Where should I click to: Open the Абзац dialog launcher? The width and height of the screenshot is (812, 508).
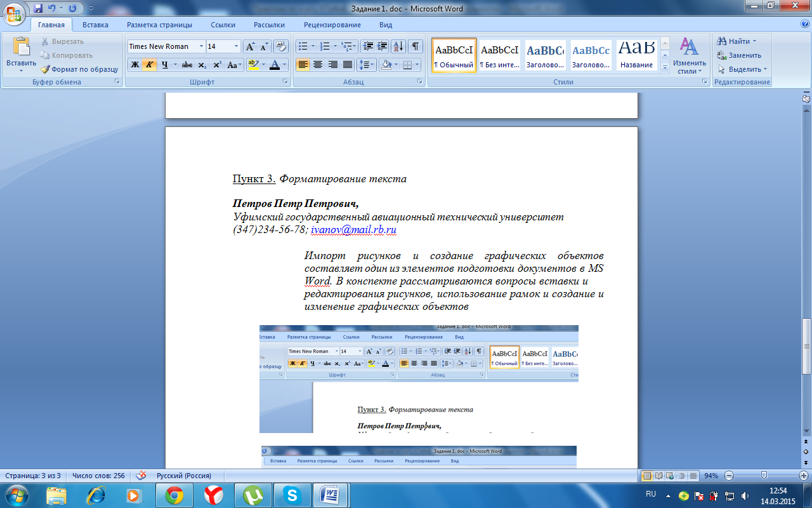420,82
